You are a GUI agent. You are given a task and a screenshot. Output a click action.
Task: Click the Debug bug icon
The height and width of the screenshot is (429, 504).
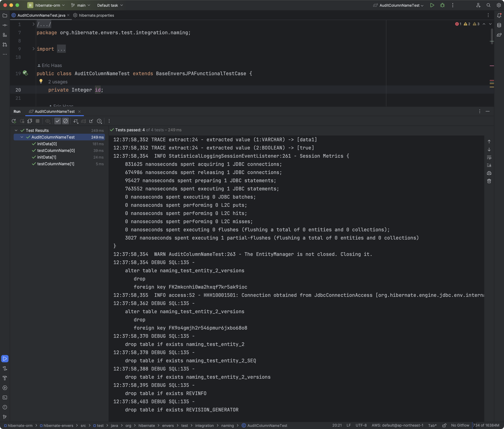[442, 5]
